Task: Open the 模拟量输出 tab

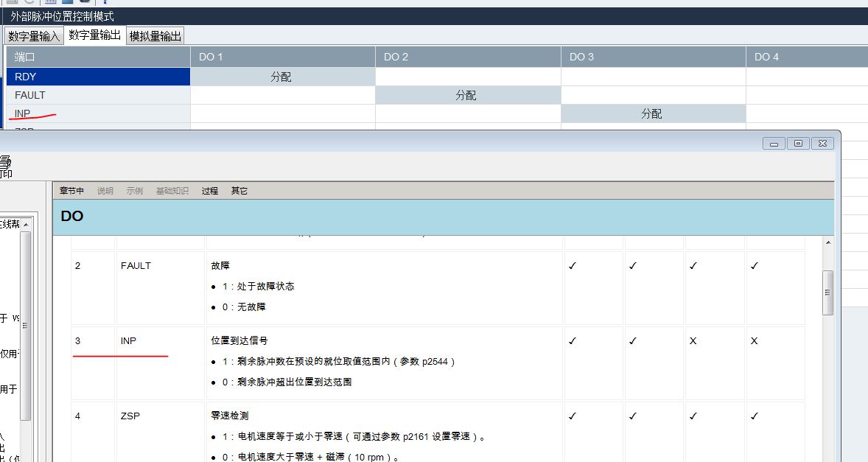Action: tap(155, 36)
